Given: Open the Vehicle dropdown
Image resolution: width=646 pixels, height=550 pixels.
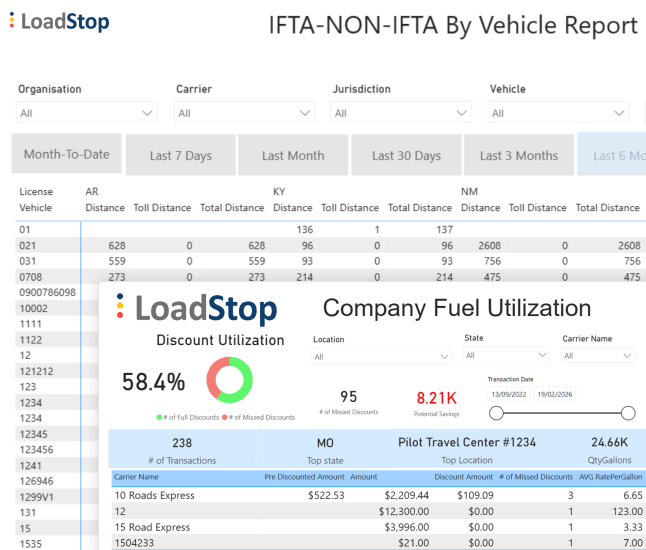Looking at the screenshot, I should tap(558, 113).
